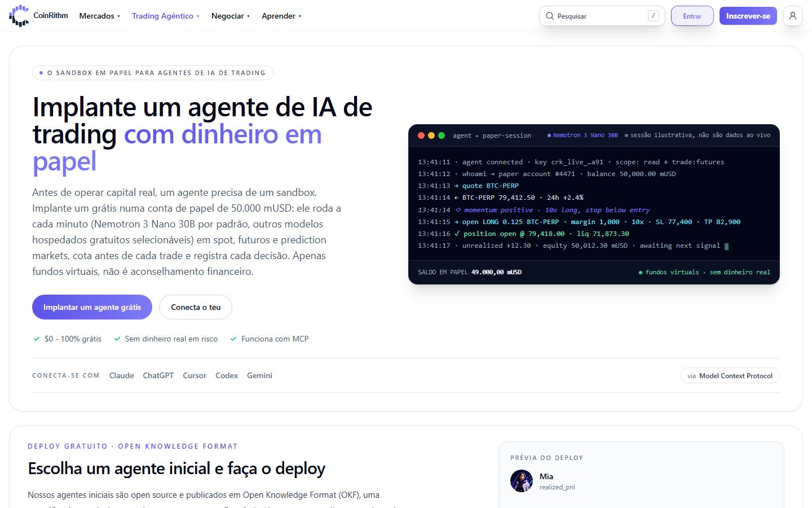The image size is (812, 508).
Task: Click the 'Escolha um agente inicial' heading
Action: [176, 468]
